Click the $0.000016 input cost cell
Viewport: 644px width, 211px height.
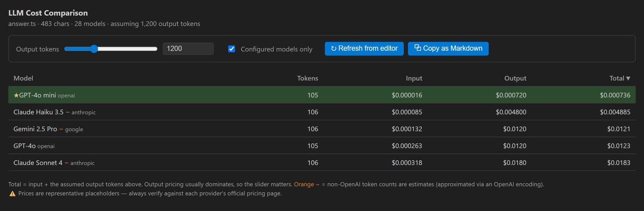point(407,95)
